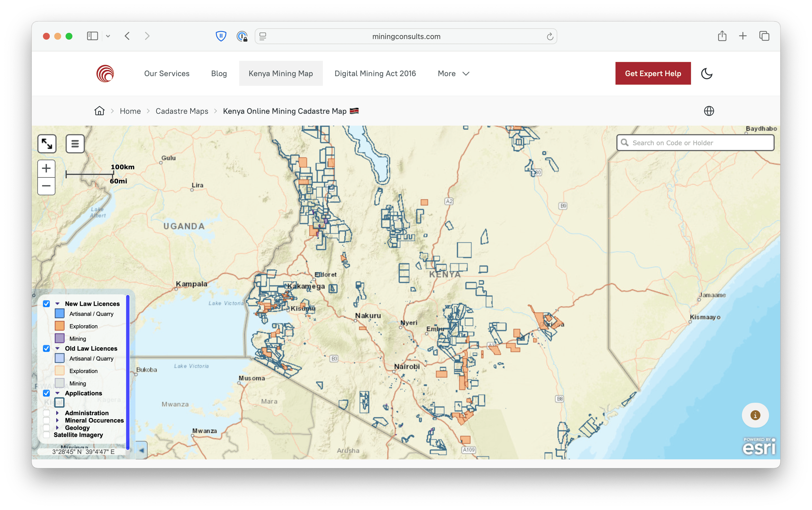Open Digital Mining Act 2016
812x510 pixels.
[x=375, y=73]
